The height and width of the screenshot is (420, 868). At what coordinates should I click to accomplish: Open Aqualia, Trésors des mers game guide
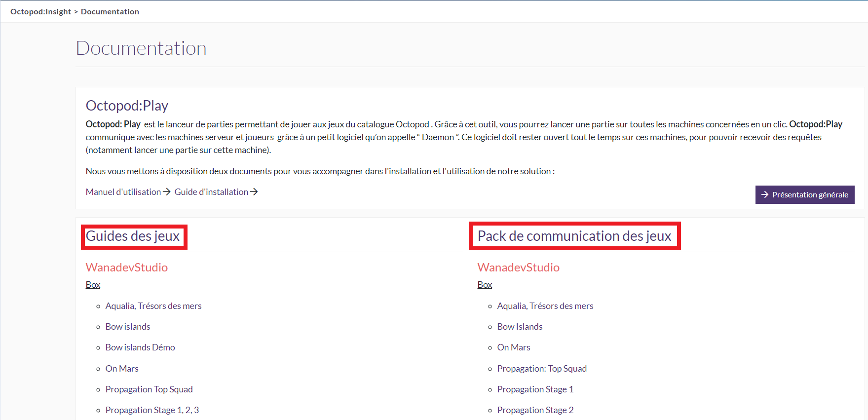(x=153, y=306)
